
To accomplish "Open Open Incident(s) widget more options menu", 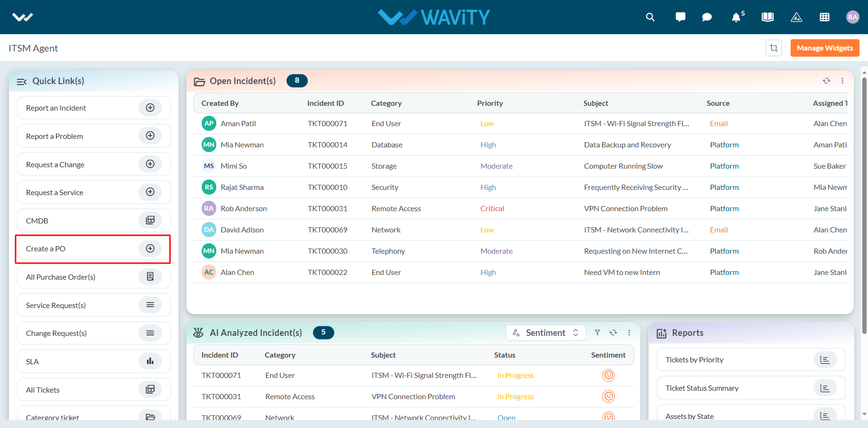I will (842, 81).
